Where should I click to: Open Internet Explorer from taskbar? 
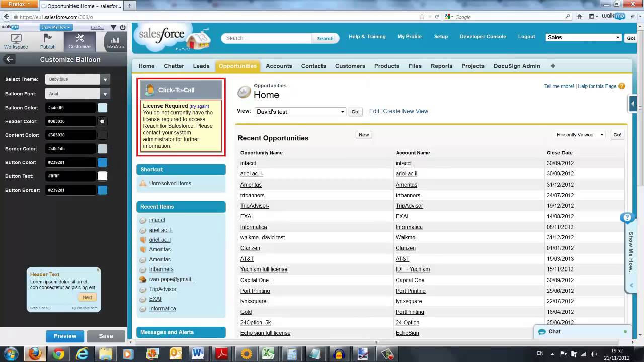82,354
